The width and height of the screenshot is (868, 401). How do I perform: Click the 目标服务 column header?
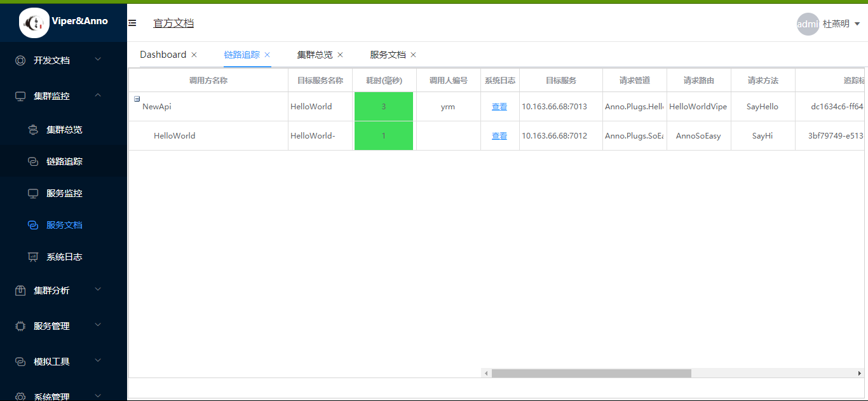pos(561,81)
